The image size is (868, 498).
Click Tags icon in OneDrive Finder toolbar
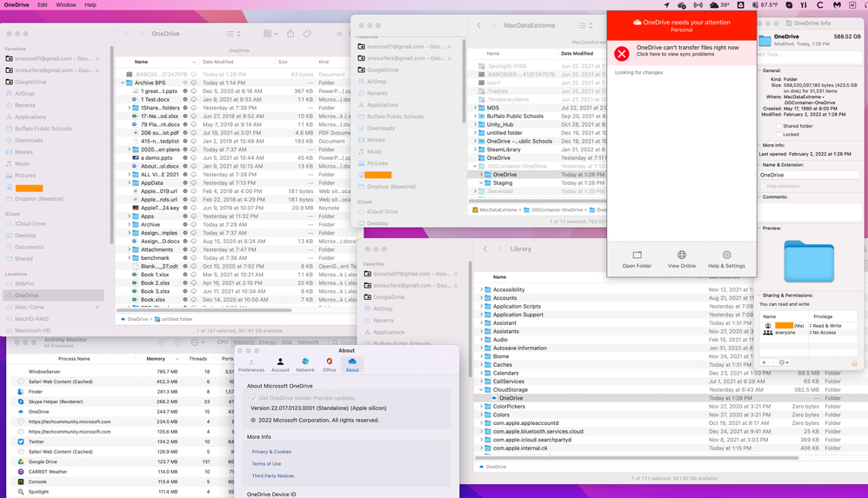pyautogui.click(x=307, y=34)
